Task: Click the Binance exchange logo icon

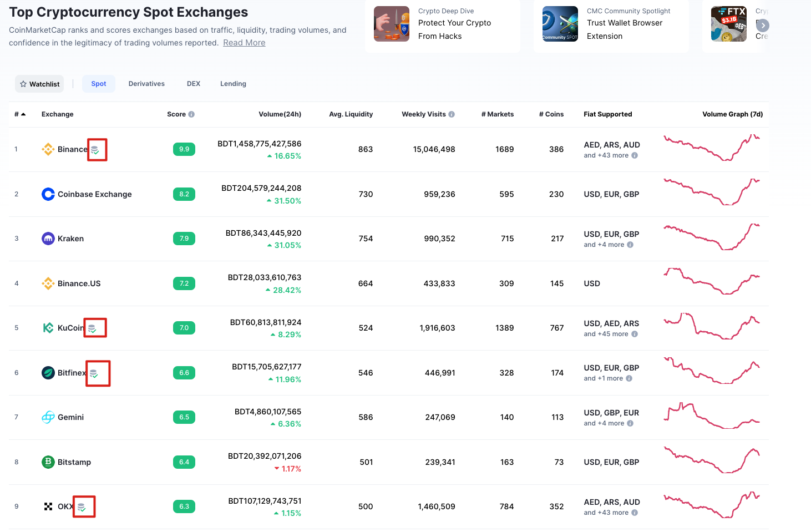Action: tap(48, 149)
